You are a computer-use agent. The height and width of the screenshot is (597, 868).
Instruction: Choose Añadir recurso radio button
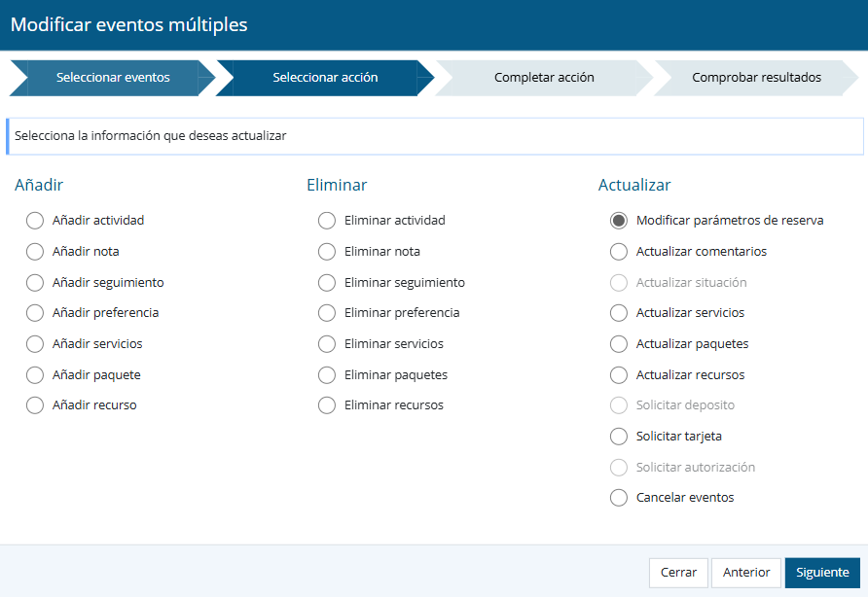[35, 405]
